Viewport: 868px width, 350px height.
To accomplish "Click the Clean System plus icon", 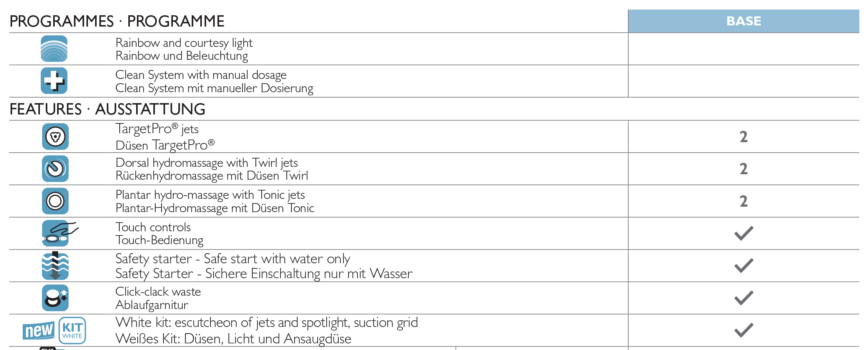I will tap(54, 81).
